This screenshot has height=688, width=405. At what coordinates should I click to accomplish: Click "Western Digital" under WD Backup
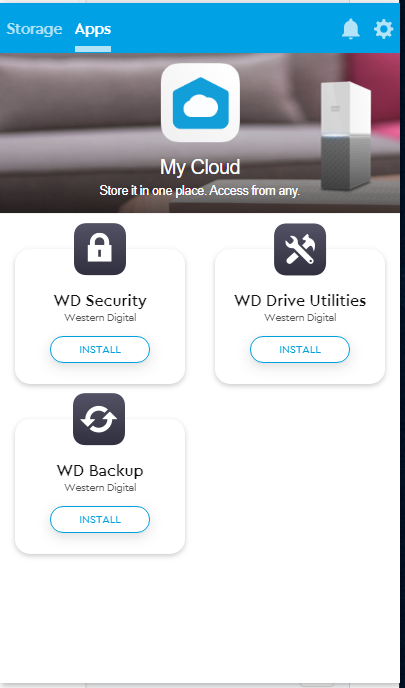click(100, 487)
